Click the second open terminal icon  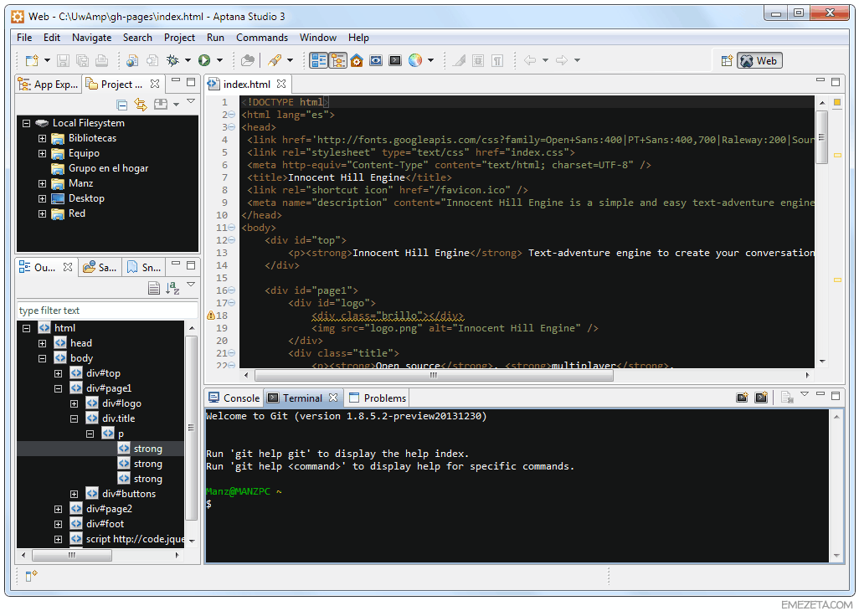[x=762, y=398]
